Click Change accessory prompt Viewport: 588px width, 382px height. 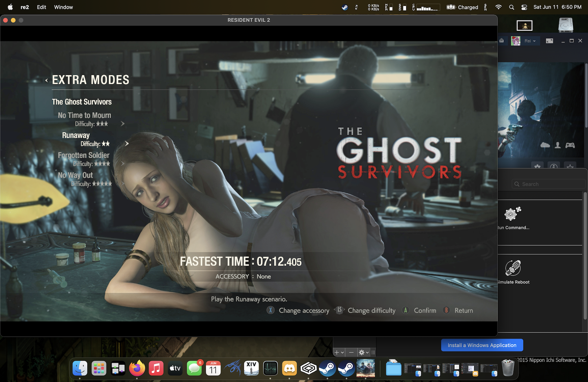click(x=304, y=311)
